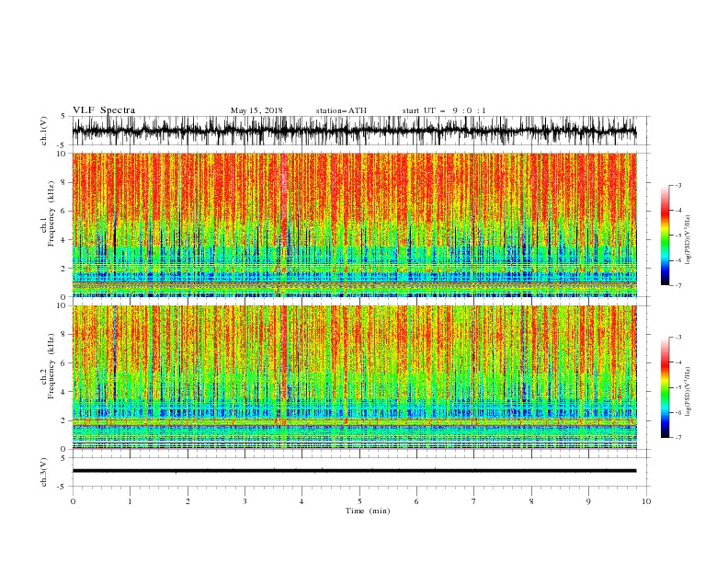728x563 pixels.
Task: Click the '2' kHz tick of ch.2 spectrogram
Action: click(63, 420)
